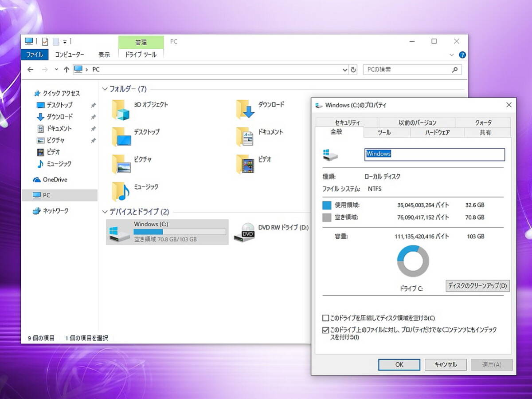
Task: Click the 管理 contextual tab header
Action: click(141, 42)
